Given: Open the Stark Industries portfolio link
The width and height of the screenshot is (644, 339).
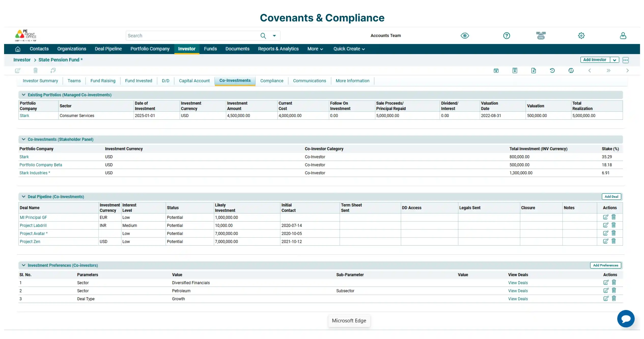Looking at the screenshot, I should point(33,173).
